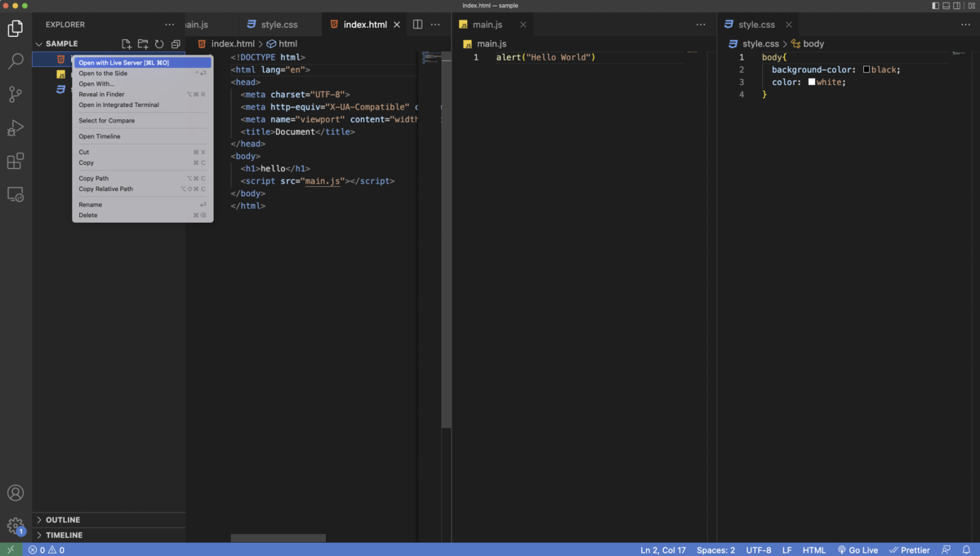Switch to the index.html tab
This screenshot has height=556, width=980.
pyautogui.click(x=364, y=24)
